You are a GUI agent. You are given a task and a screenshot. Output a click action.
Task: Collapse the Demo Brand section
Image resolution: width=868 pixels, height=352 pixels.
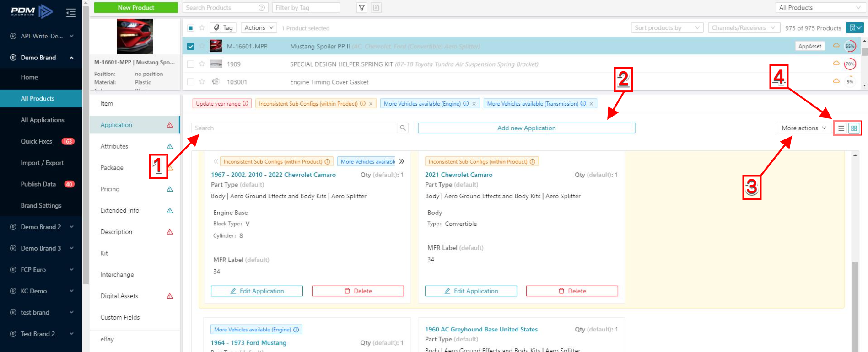pos(71,58)
